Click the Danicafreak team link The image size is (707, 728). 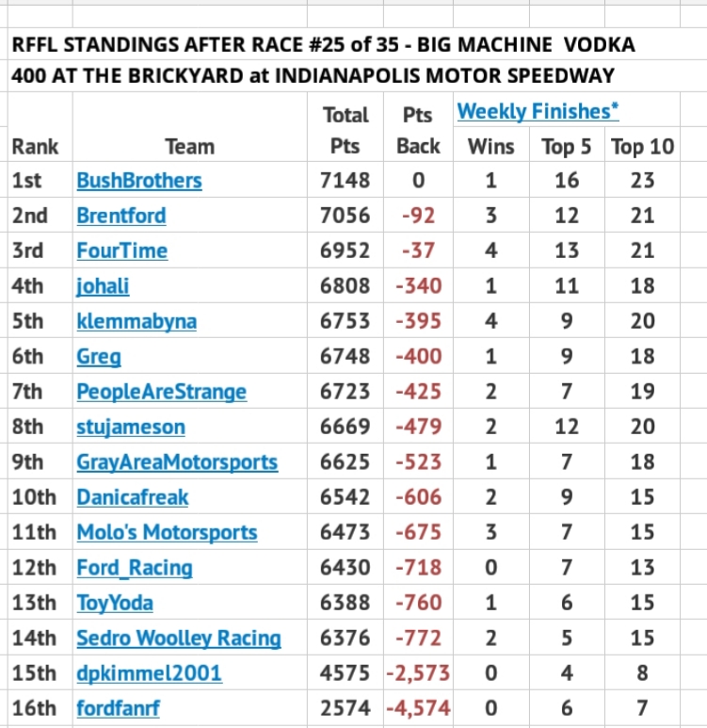coord(133,497)
